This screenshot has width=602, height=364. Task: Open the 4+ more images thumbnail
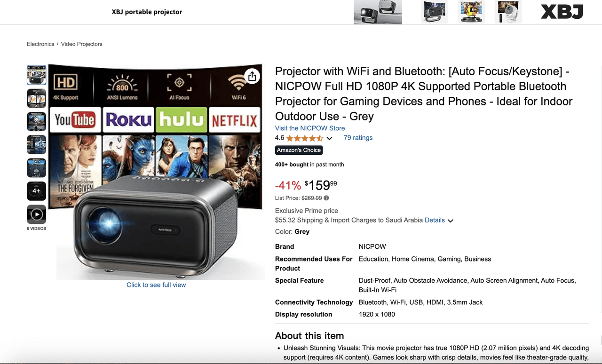coord(37,191)
